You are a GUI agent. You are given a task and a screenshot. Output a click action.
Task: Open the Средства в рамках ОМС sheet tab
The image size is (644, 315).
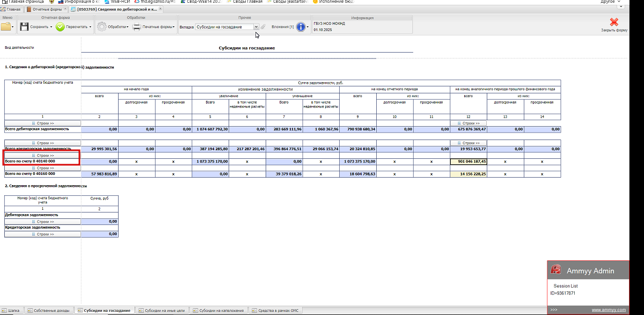pyautogui.click(x=276, y=311)
